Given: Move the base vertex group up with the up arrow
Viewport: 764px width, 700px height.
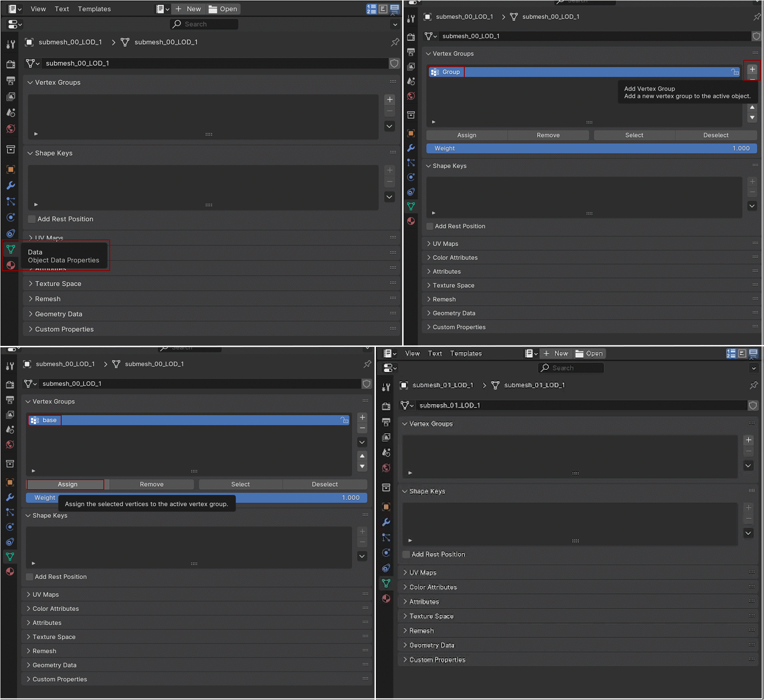Looking at the screenshot, I should tap(362, 456).
